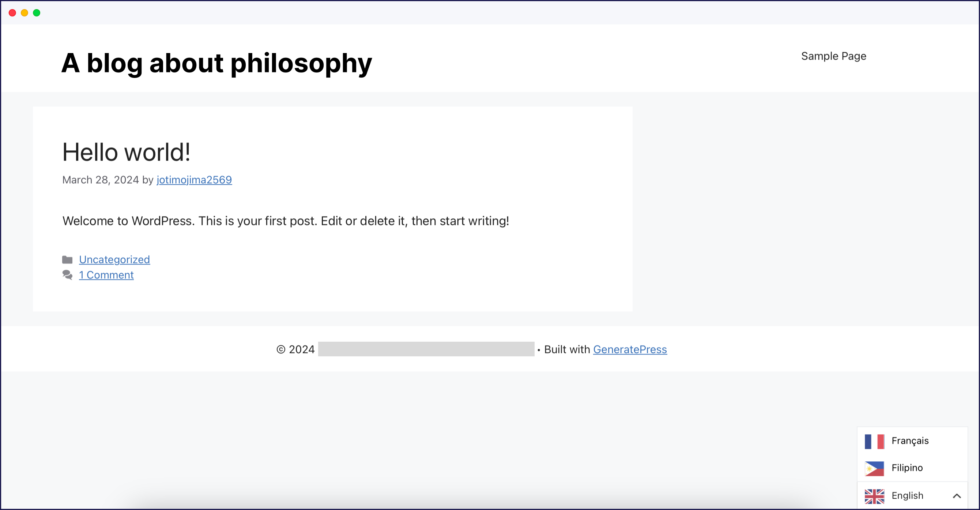980x510 pixels.
Task: Open the Uncategorized category link
Action: [x=114, y=259]
